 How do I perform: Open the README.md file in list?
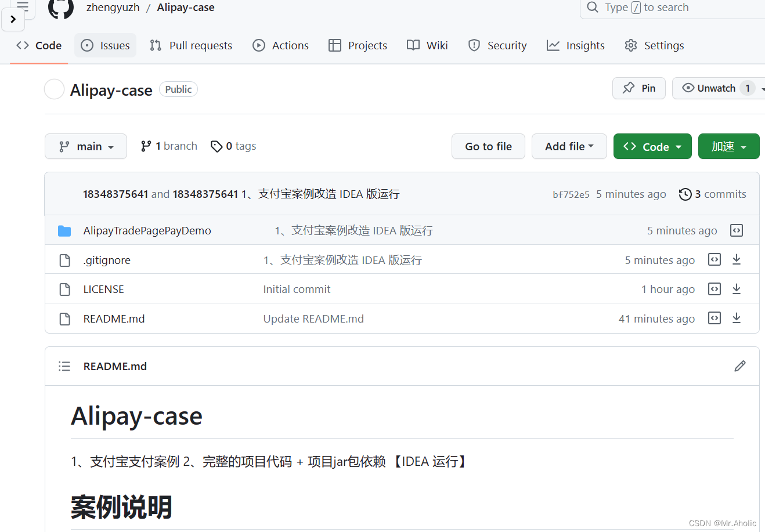[114, 319]
